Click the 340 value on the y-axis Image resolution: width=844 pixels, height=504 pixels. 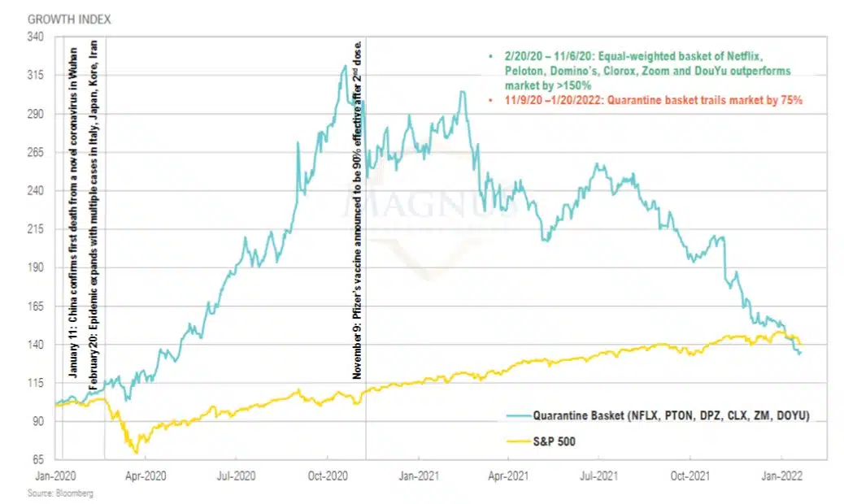tap(35, 37)
